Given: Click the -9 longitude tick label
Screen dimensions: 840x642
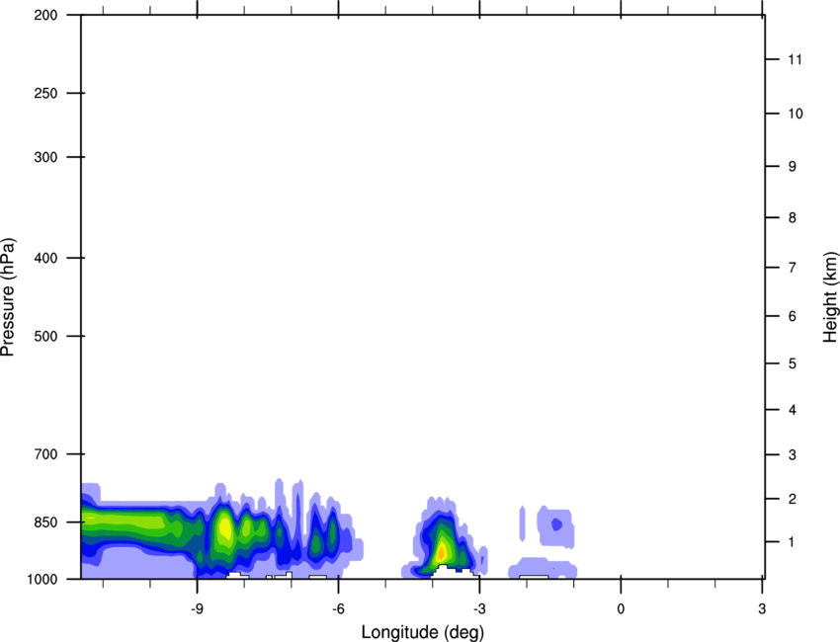Looking at the screenshot, I should [197, 608].
